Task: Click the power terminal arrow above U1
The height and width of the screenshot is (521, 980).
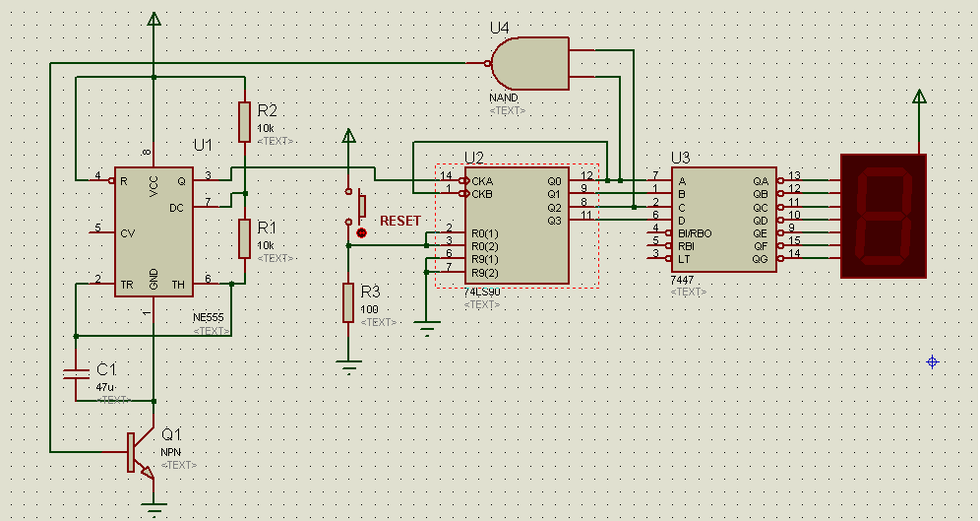Action: pos(153,19)
